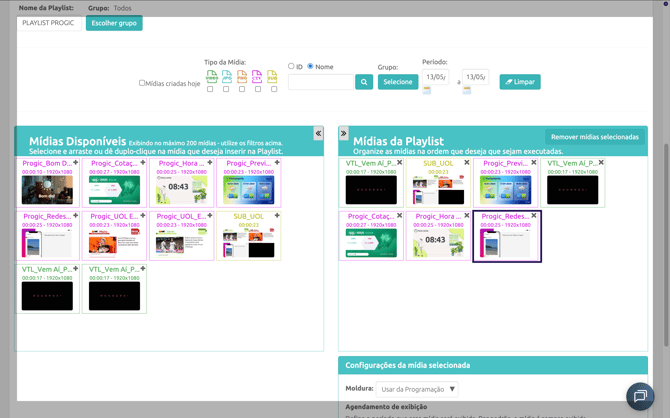Remove Progic_Previ... from playlist with its X
The width and height of the screenshot is (670, 418).
pos(534,162)
